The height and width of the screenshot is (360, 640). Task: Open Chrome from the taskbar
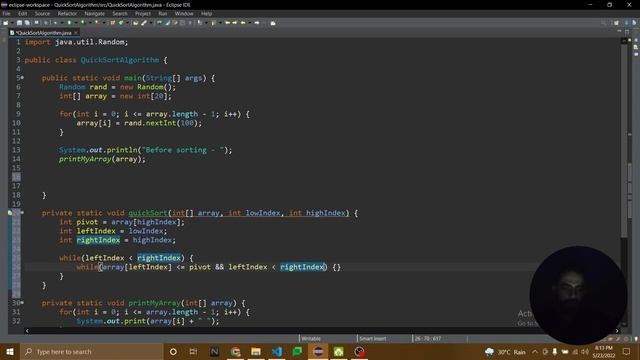click(x=235, y=351)
